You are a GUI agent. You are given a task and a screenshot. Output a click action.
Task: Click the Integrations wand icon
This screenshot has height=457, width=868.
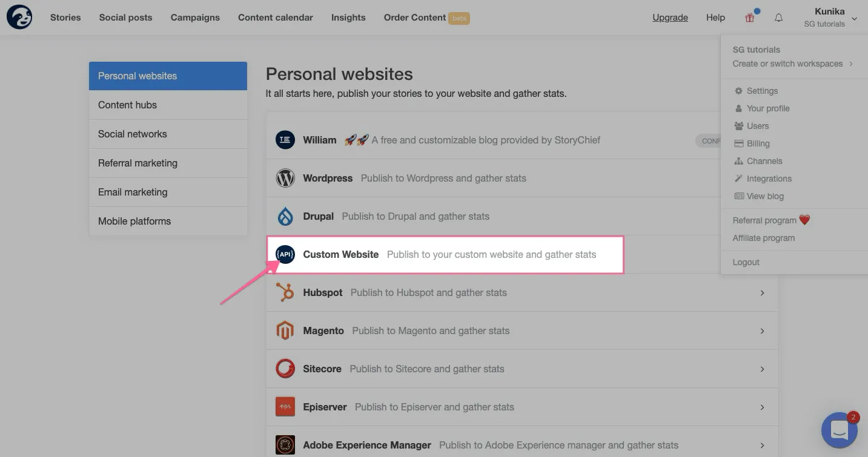tap(738, 179)
